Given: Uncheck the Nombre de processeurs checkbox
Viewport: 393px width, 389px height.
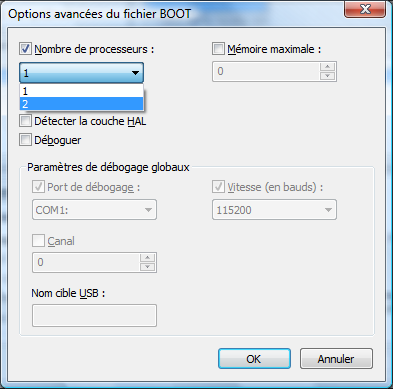Looking at the screenshot, I should pyautogui.click(x=25, y=49).
